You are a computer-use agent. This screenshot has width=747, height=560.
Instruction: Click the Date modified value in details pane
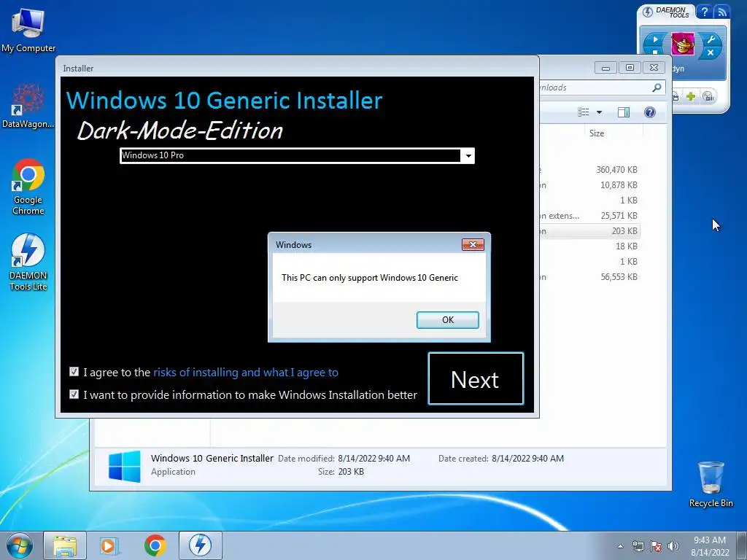[373, 458]
